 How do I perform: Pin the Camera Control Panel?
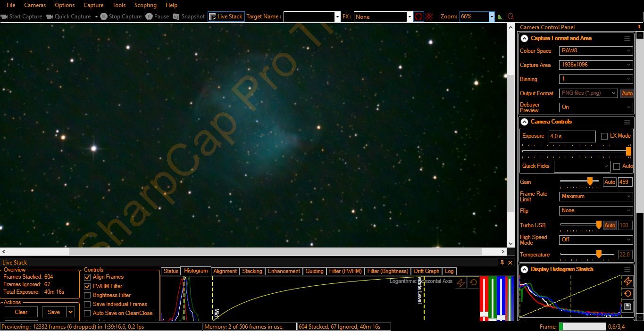[639, 27]
